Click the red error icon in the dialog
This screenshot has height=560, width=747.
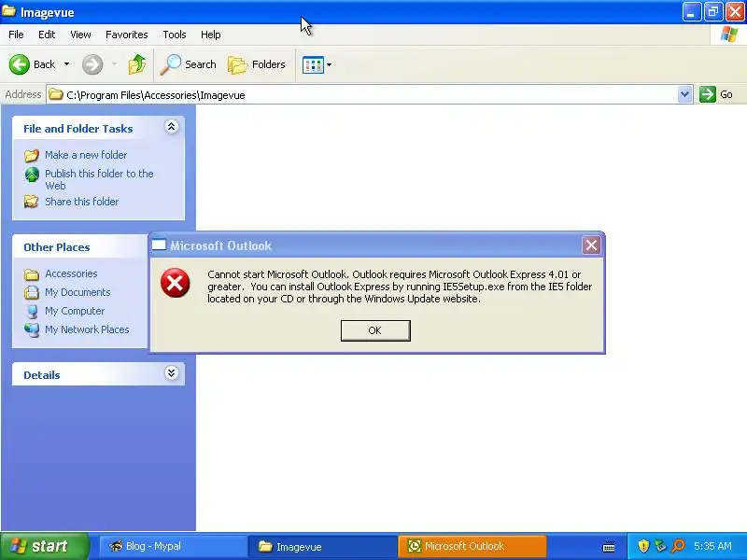pyautogui.click(x=175, y=283)
